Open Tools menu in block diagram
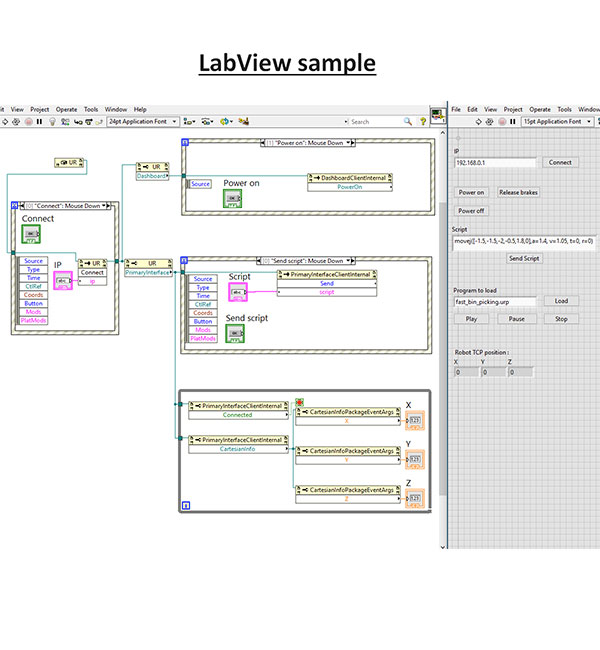This screenshot has height=650, width=600. click(x=91, y=109)
